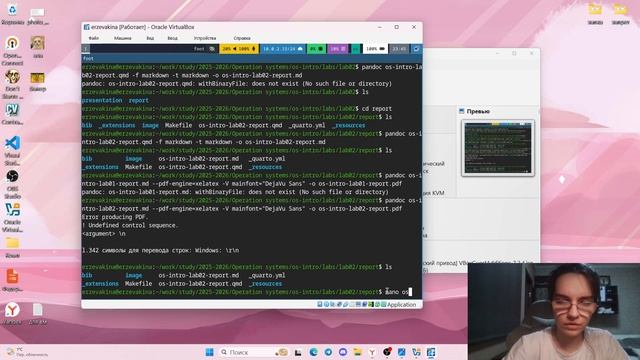Open OBS Studio from the taskbar

tap(387, 352)
